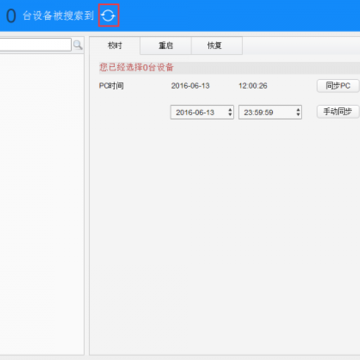Viewport: 360px width, 360px height.
Task: Refresh the device search with the circular arrows icon
Action: pyautogui.click(x=108, y=15)
